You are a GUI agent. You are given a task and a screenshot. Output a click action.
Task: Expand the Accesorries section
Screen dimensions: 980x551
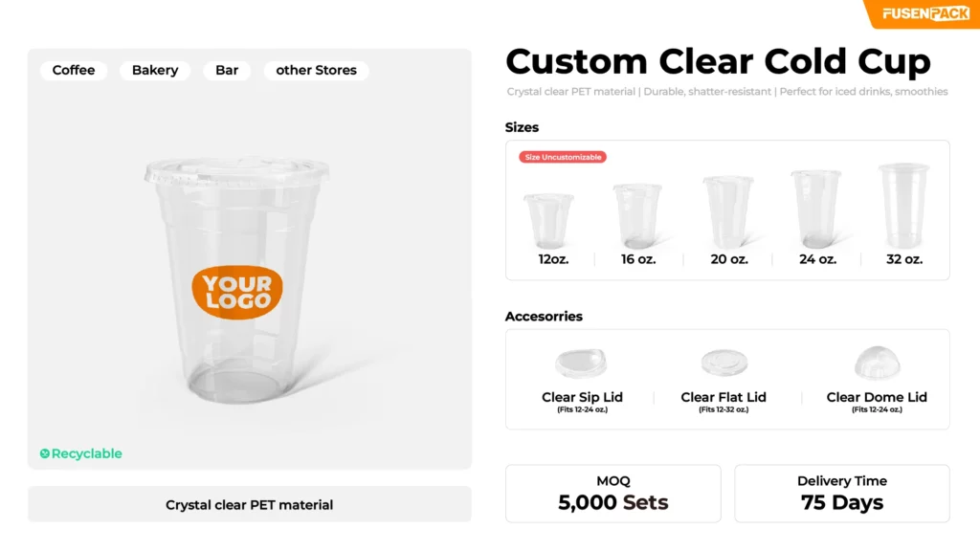(x=545, y=317)
